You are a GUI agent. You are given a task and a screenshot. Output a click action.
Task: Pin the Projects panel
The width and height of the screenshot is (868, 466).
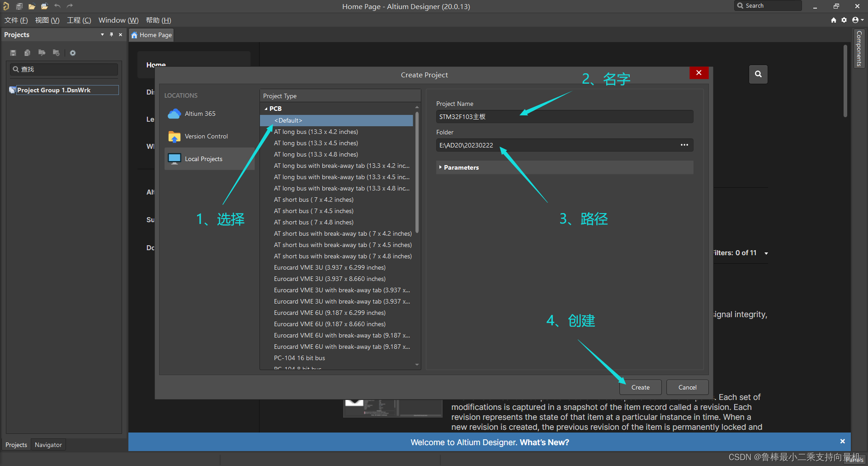click(111, 35)
